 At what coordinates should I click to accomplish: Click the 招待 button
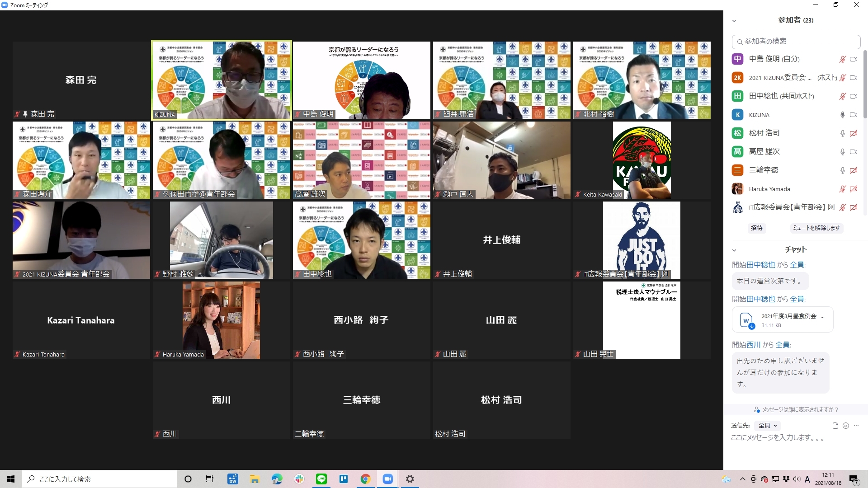pyautogui.click(x=757, y=228)
